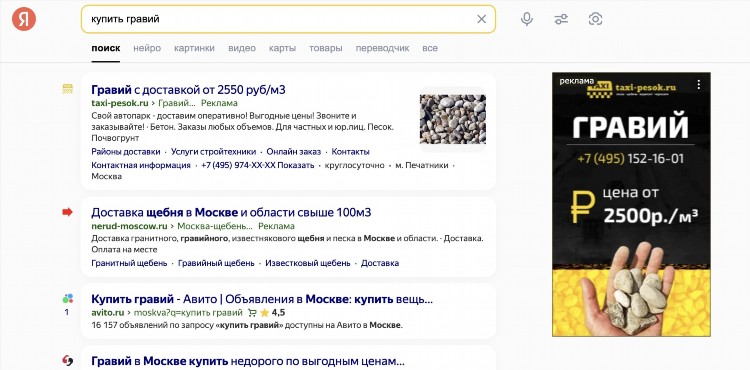This screenshot has width=750, height=370.
Task: Click the 'реклама' label on the banner
Action: pos(576,81)
